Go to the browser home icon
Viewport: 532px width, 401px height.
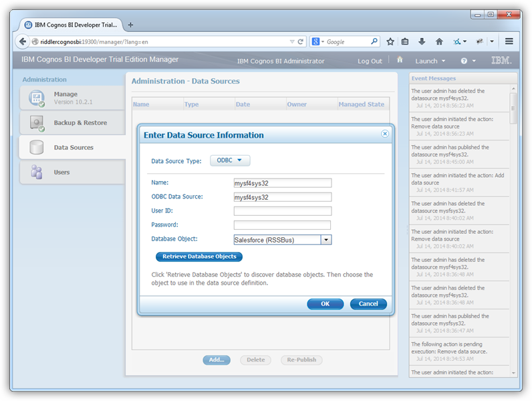point(439,41)
